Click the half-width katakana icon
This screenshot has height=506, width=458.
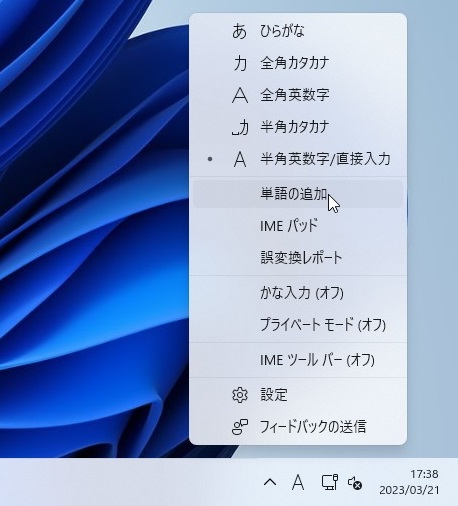click(x=240, y=127)
